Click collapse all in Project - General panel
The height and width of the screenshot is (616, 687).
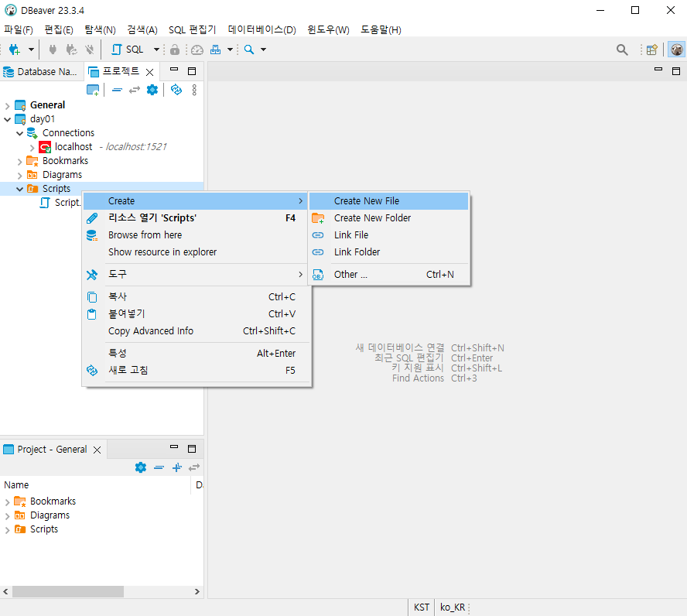tap(159, 468)
